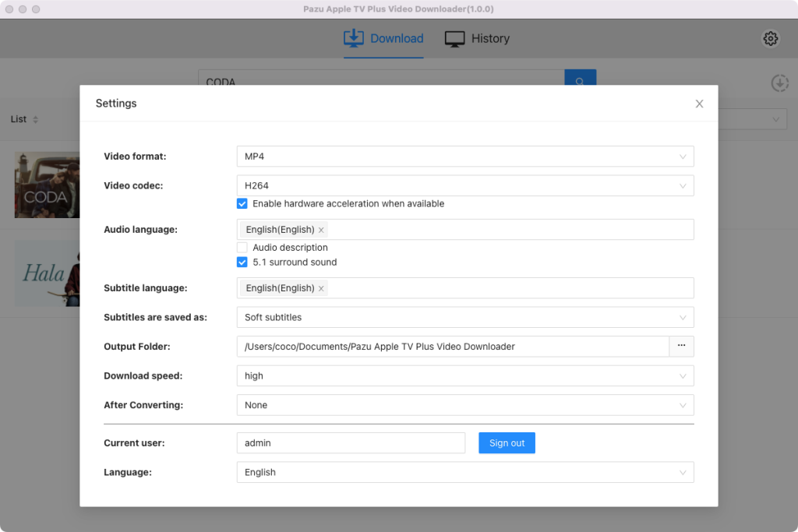Image resolution: width=798 pixels, height=532 pixels.
Task: Change the Download speed dropdown
Action: pyautogui.click(x=465, y=376)
